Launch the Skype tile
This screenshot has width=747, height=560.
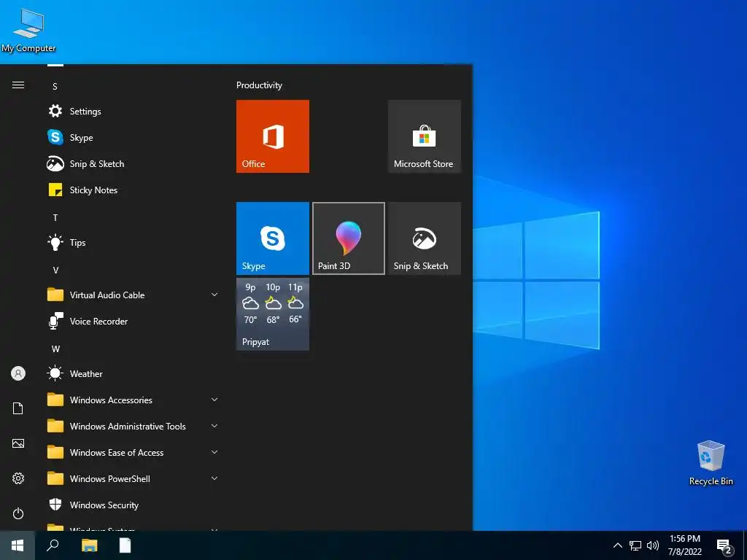[x=273, y=238]
